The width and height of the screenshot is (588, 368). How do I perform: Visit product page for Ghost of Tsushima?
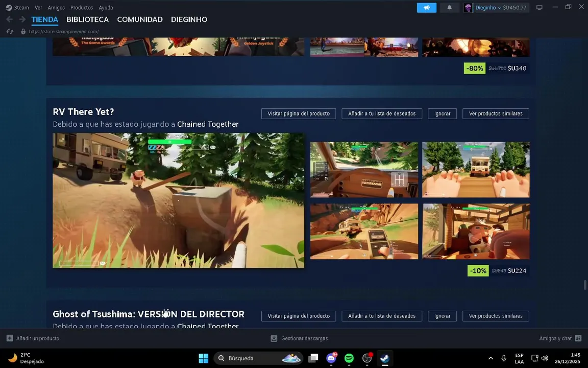[x=299, y=316]
